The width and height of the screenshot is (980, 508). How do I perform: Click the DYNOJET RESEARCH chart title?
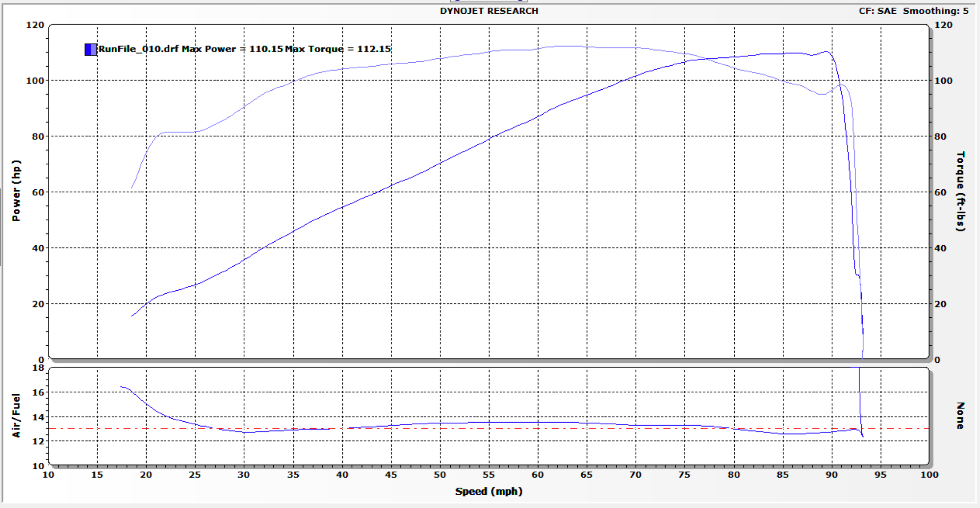[489, 11]
